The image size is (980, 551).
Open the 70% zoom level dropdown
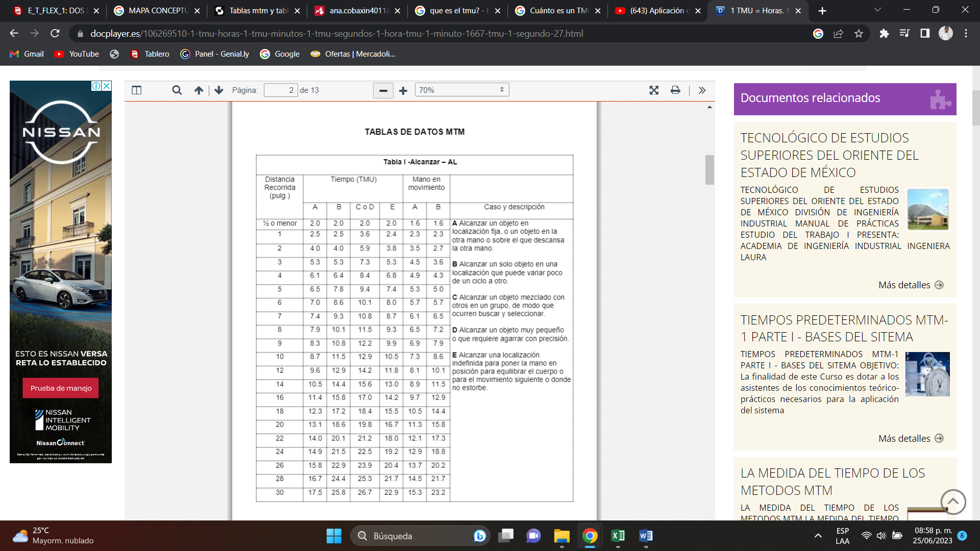(x=461, y=90)
